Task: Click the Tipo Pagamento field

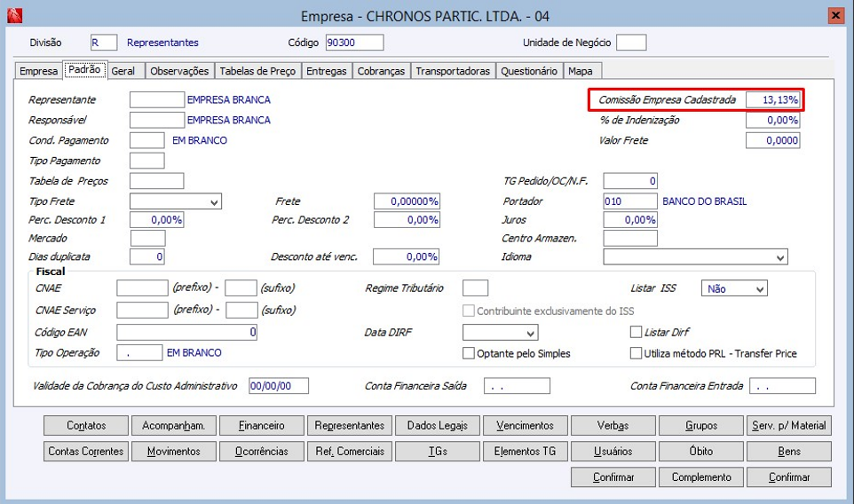Action: click(147, 161)
